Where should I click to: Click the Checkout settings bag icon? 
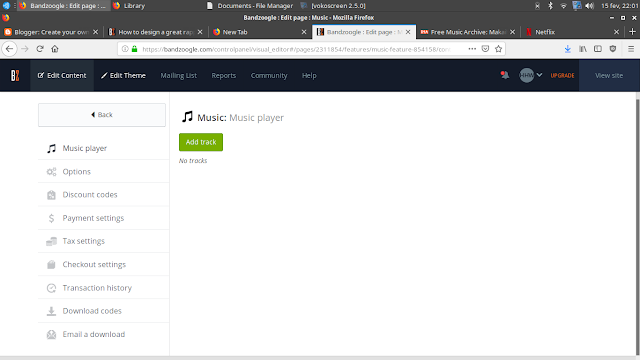pyautogui.click(x=51, y=264)
